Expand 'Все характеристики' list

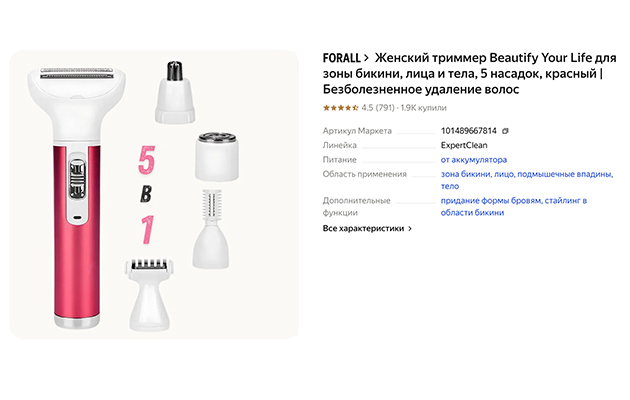pos(367,228)
